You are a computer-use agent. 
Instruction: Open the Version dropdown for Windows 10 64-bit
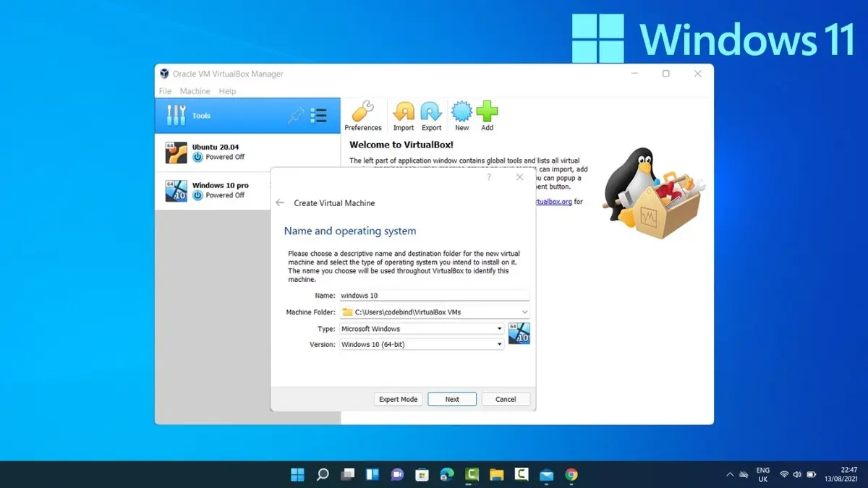(x=499, y=344)
